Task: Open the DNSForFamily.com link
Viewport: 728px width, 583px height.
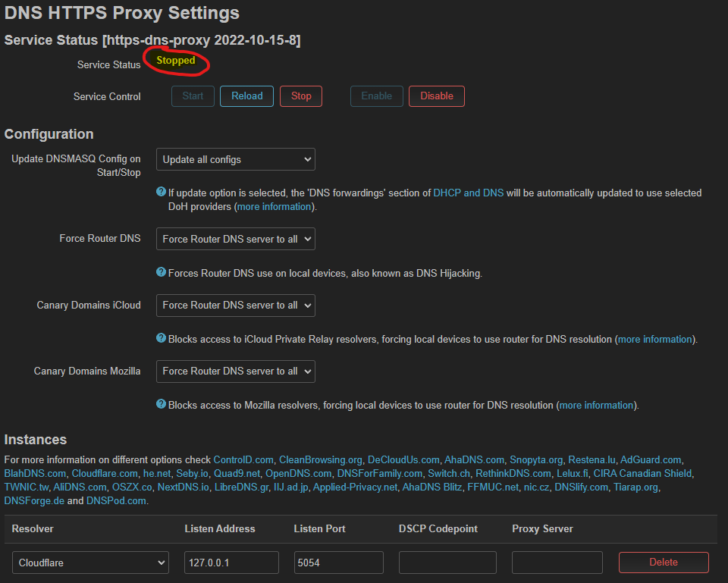Action: pos(379,474)
